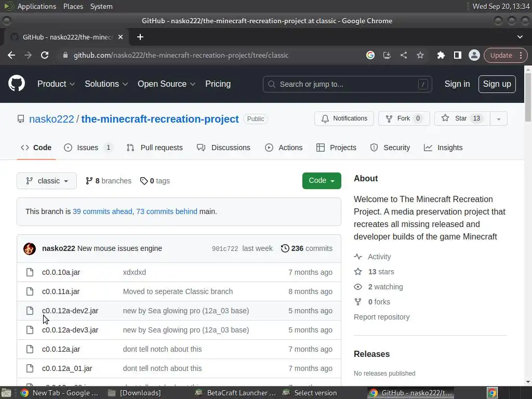The width and height of the screenshot is (532, 399).
Task: Click the share page icon
Action: coord(403,55)
